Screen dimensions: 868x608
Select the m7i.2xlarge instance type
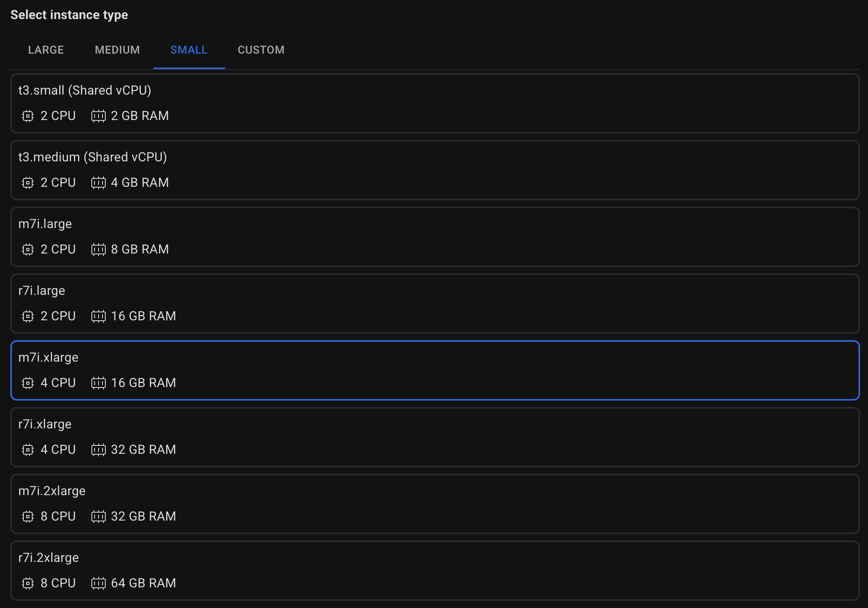point(435,504)
